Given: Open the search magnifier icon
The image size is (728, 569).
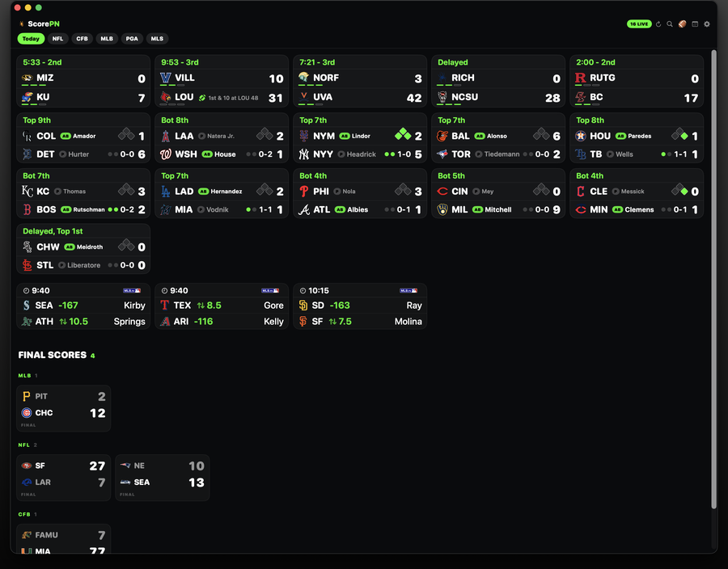Looking at the screenshot, I should click(x=670, y=24).
